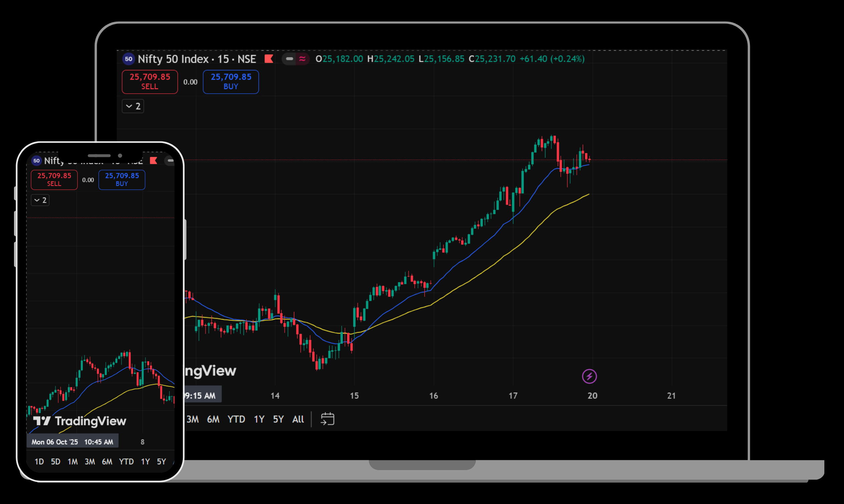Viewport: 844px width, 504px height.
Task: Click the red flag icon on laptop chart
Action: click(x=269, y=59)
